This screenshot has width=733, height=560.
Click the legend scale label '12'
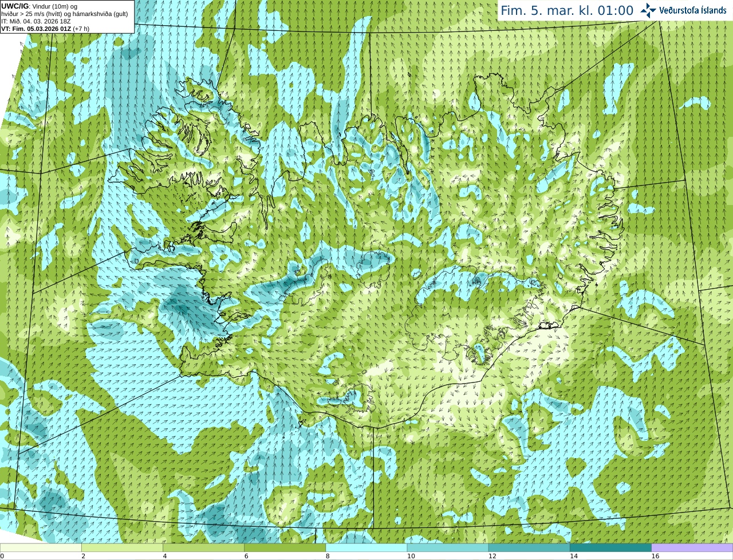[492, 556]
